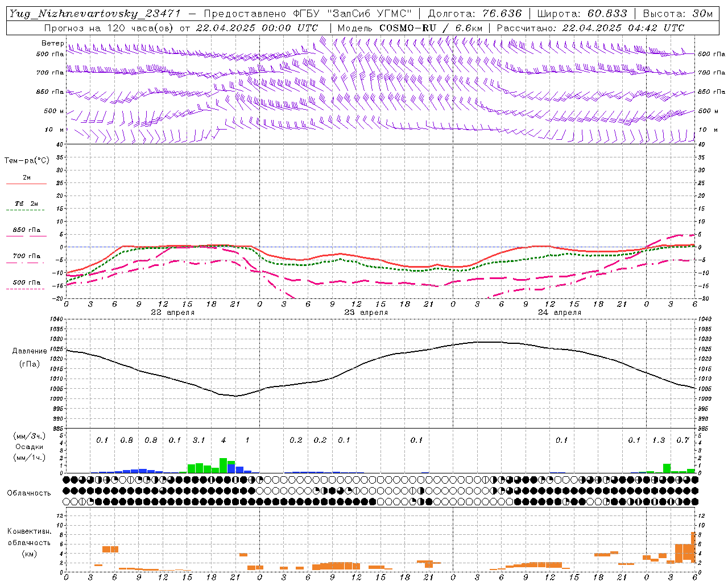Click the "(мм/3ч.)" unit label
Screen dimensions: 728x582
[x=29, y=436]
